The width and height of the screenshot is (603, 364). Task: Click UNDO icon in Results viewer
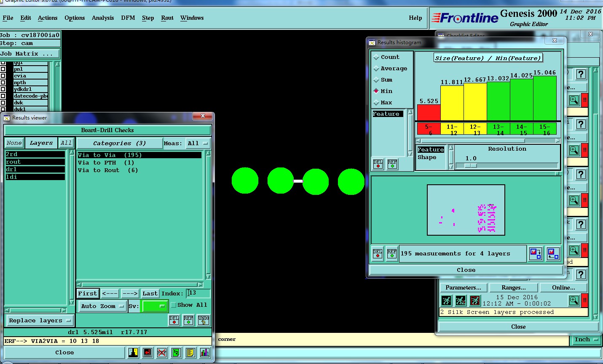[x=204, y=320]
